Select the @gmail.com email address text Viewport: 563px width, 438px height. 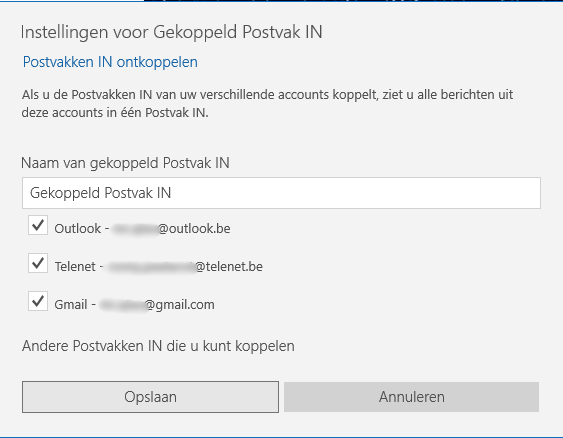[x=157, y=305]
